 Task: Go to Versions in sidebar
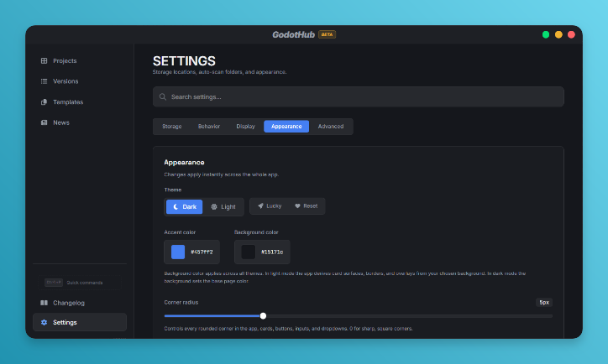(x=60, y=81)
